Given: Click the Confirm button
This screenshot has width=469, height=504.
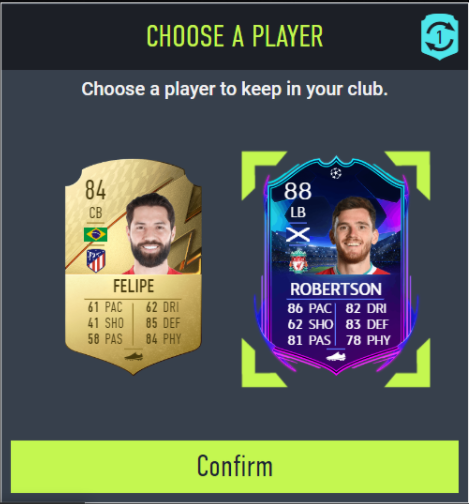Looking at the screenshot, I should pos(235,466).
